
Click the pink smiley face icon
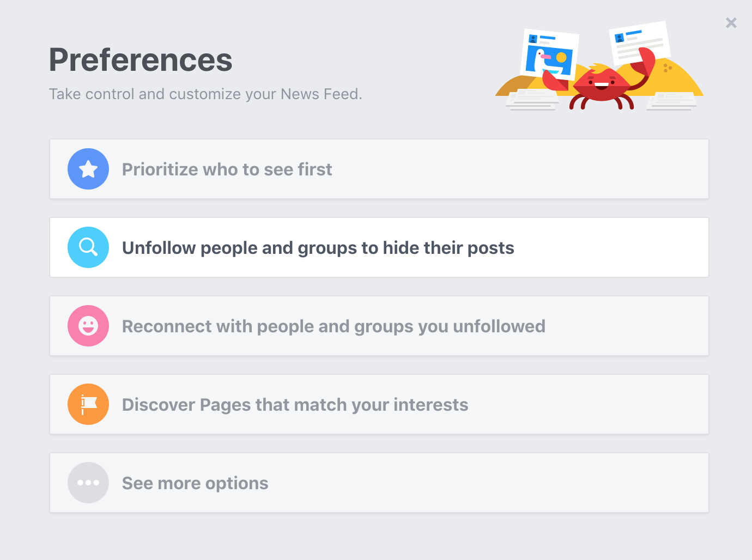(x=88, y=326)
